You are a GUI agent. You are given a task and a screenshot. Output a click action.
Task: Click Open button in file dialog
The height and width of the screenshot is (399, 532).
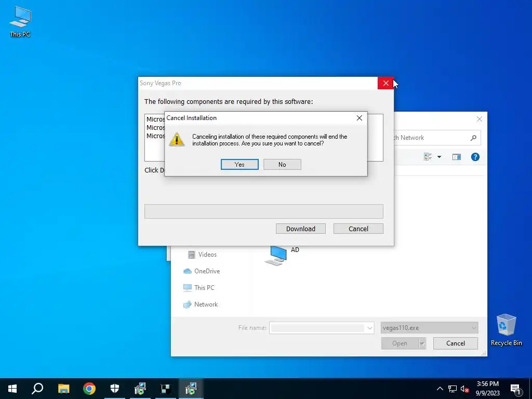click(x=400, y=343)
